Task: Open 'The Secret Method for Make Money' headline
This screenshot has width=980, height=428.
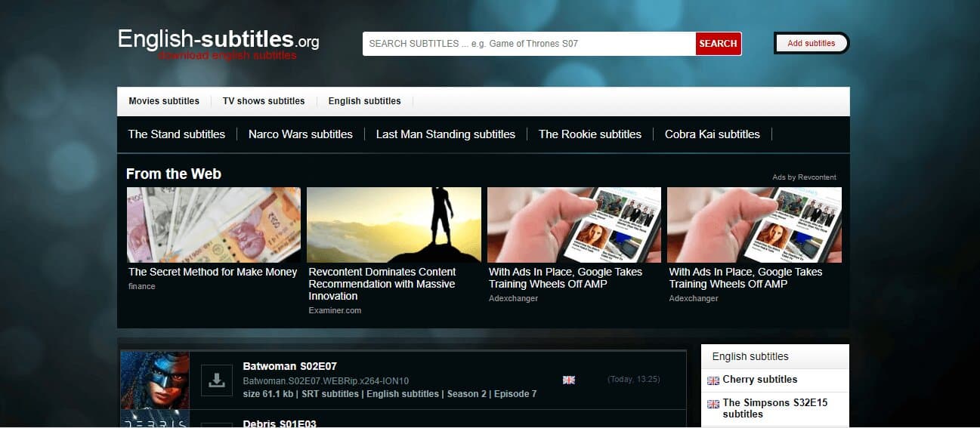Action: (213, 272)
